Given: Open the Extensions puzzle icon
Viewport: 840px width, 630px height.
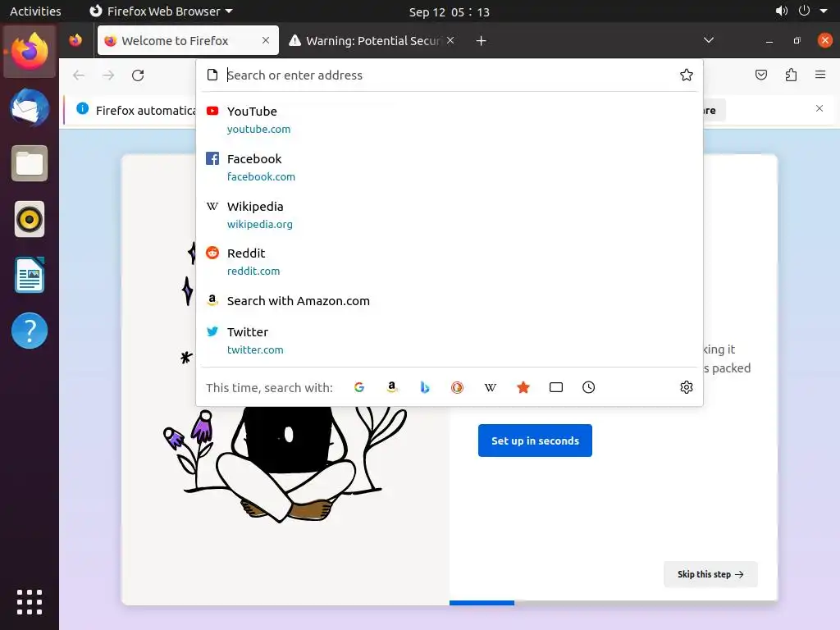Looking at the screenshot, I should [x=791, y=75].
